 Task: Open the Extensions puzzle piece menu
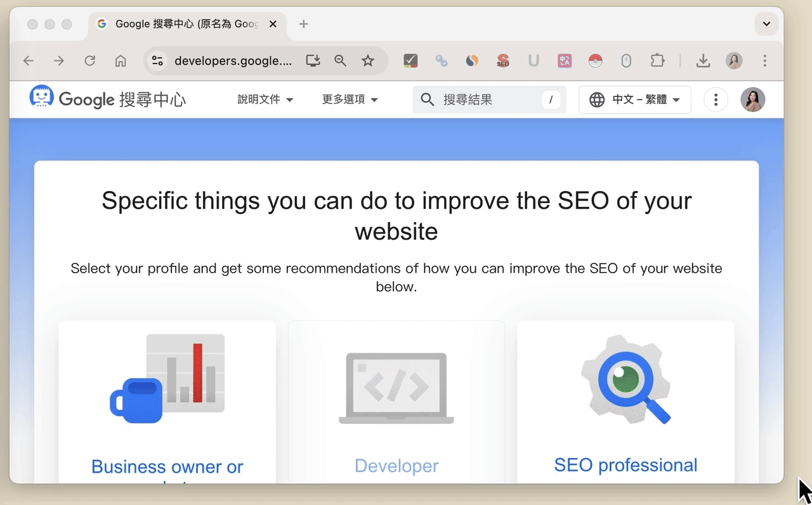coord(657,61)
